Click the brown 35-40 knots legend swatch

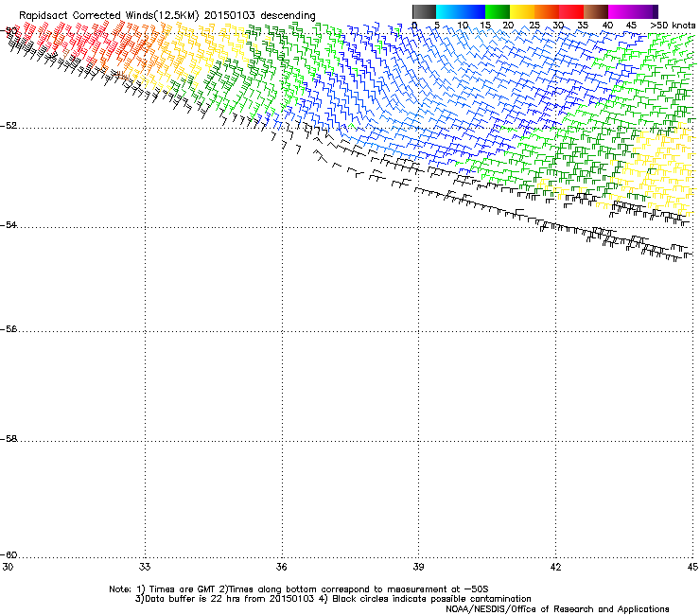point(596,11)
